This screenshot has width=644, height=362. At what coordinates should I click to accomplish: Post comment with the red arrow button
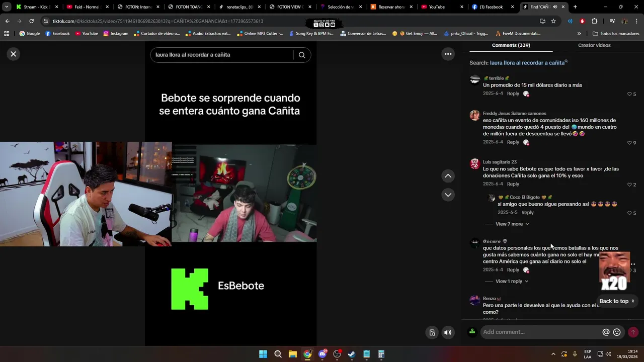(633, 332)
